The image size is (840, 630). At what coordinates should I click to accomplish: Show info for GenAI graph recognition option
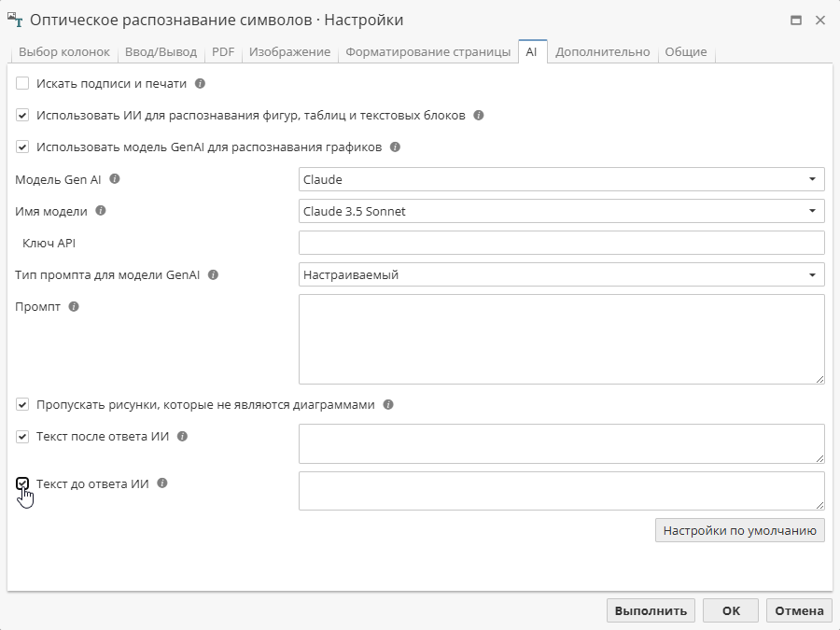(x=395, y=147)
